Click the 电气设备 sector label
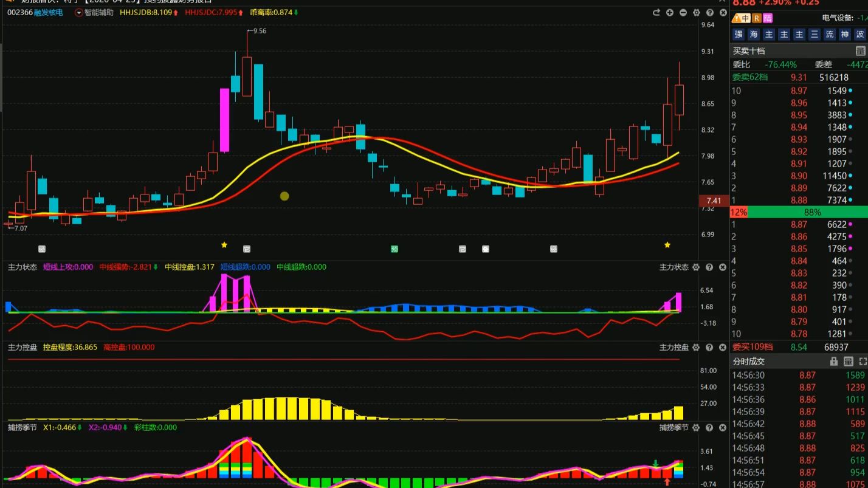Viewport: 868px width, 488px height. coord(837,18)
